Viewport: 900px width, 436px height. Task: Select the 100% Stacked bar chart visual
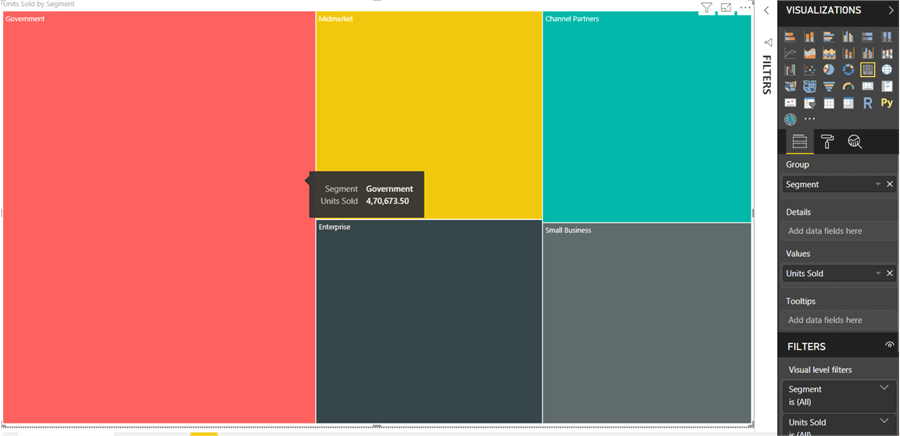coord(867,37)
